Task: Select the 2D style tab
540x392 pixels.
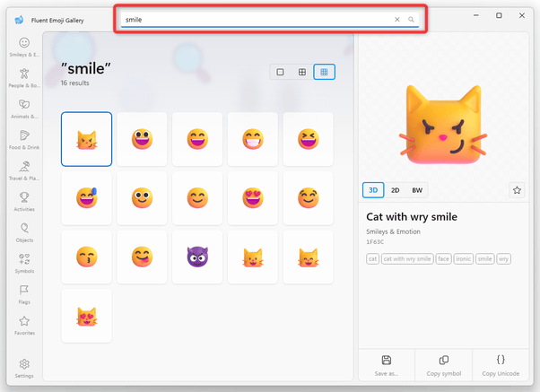Action: pos(395,190)
